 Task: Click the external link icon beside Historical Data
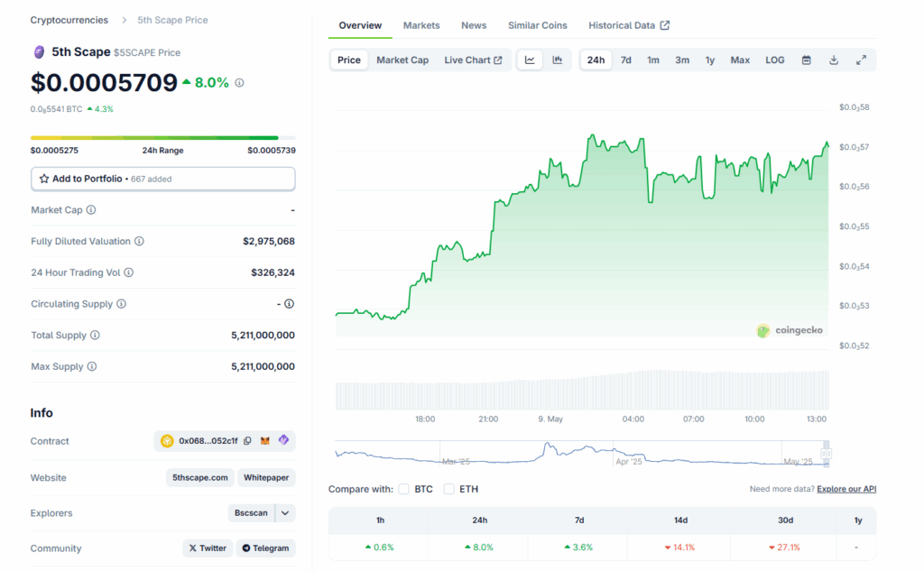[665, 25]
